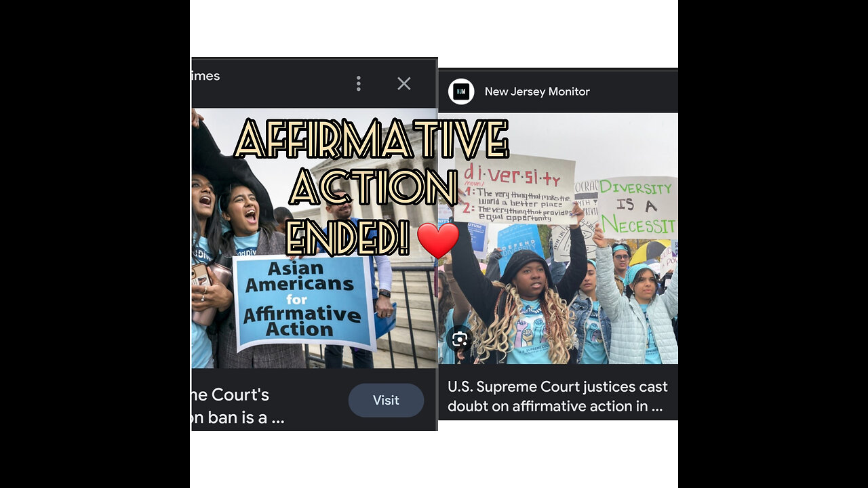This screenshot has width=868, height=488.
Task: Tap the Google Lens icon on the photo
Action: click(460, 340)
